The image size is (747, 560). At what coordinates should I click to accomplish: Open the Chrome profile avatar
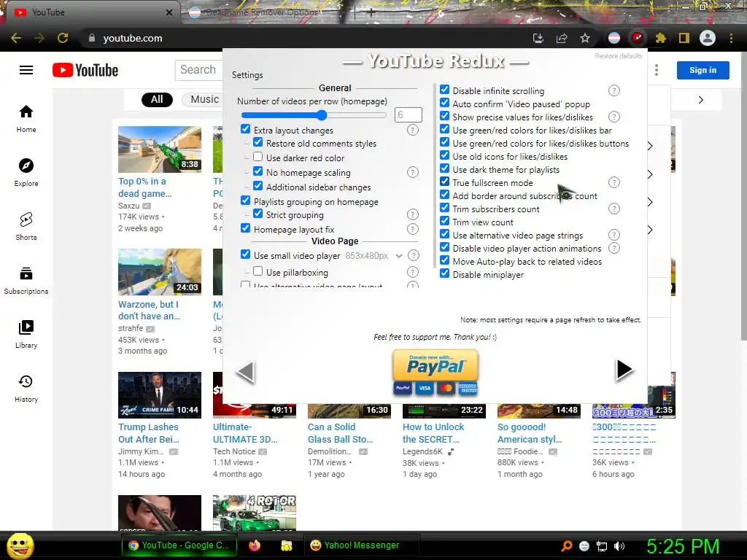[x=708, y=38]
